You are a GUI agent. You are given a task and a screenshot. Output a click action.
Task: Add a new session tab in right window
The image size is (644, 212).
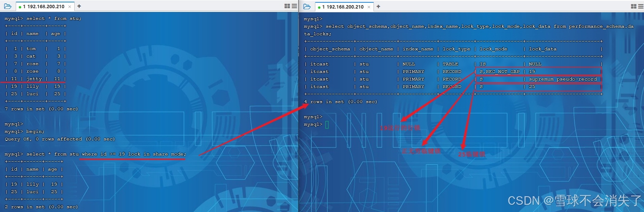(378, 7)
